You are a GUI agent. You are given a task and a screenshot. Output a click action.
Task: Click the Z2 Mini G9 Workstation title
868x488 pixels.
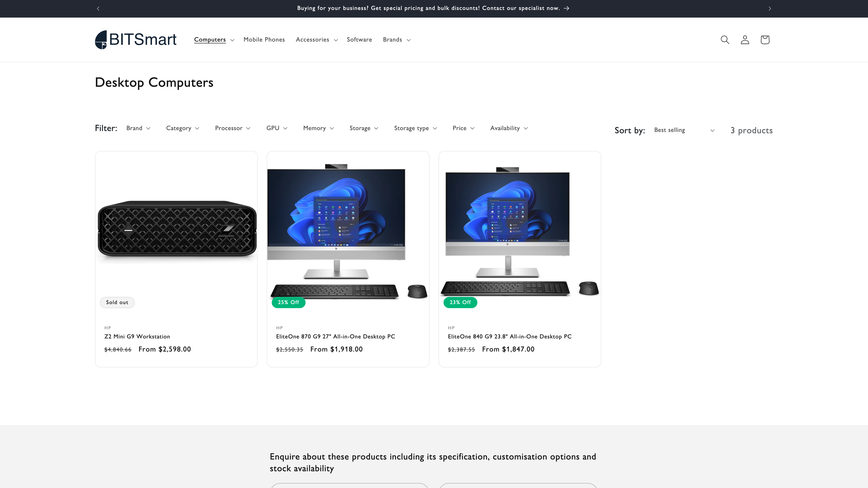pos(137,336)
